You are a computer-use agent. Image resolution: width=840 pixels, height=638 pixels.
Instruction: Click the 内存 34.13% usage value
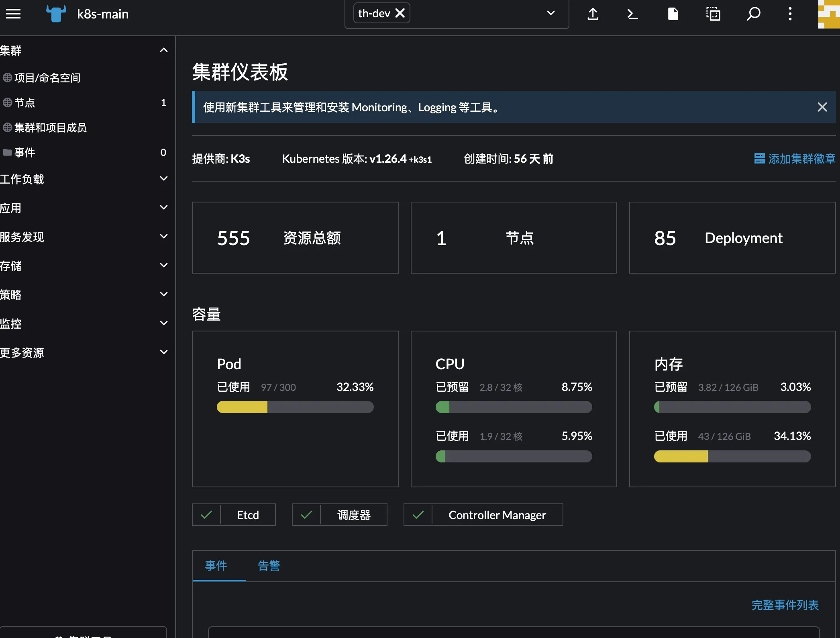coord(792,436)
